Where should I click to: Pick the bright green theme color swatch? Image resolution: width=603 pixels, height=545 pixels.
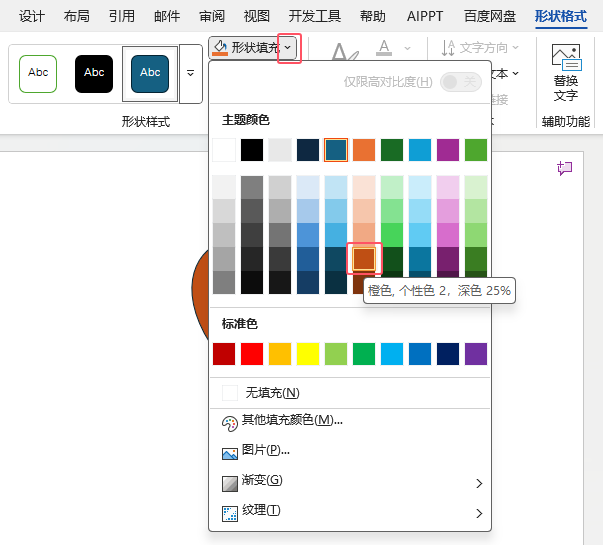(x=476, y=150)
